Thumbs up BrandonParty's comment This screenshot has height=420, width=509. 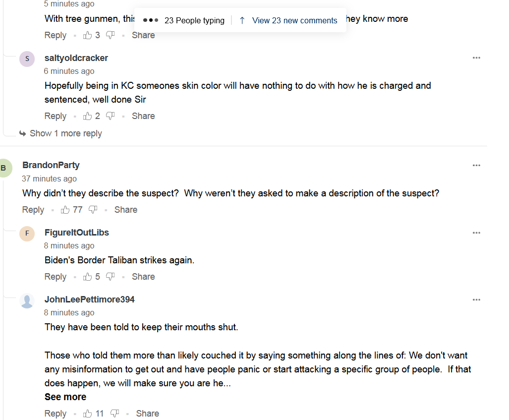[x=65, y=210]
